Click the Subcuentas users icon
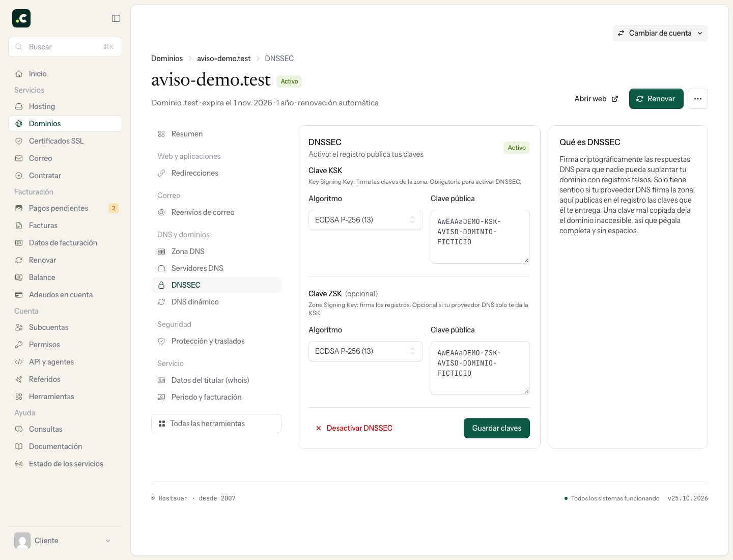Image resolution: width=733 pixels, height=560 pixels. coord(19,327)
